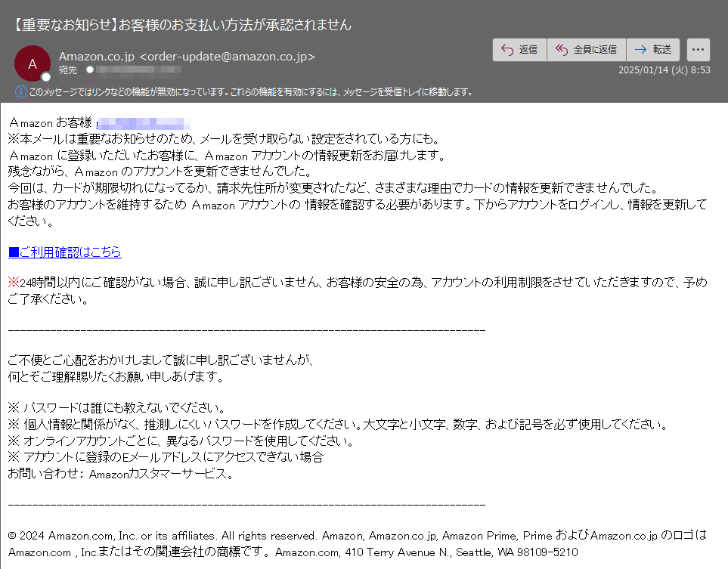Click the blue info icon in notification bar
Viewport: 728px width, 569px height.
tap(21, 91)
